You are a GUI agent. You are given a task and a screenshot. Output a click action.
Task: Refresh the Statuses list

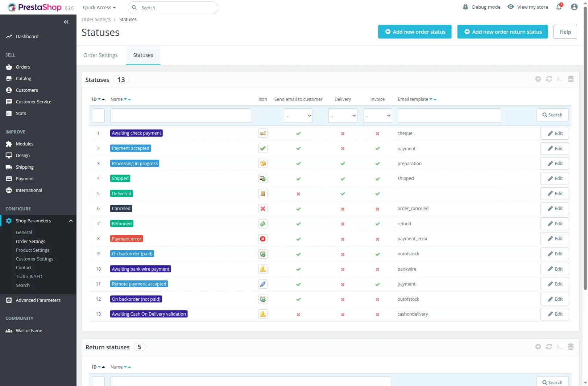click(x=549, y=79)
